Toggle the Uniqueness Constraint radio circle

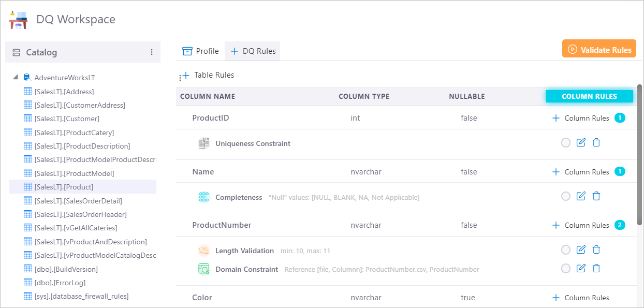coord(565,143)
